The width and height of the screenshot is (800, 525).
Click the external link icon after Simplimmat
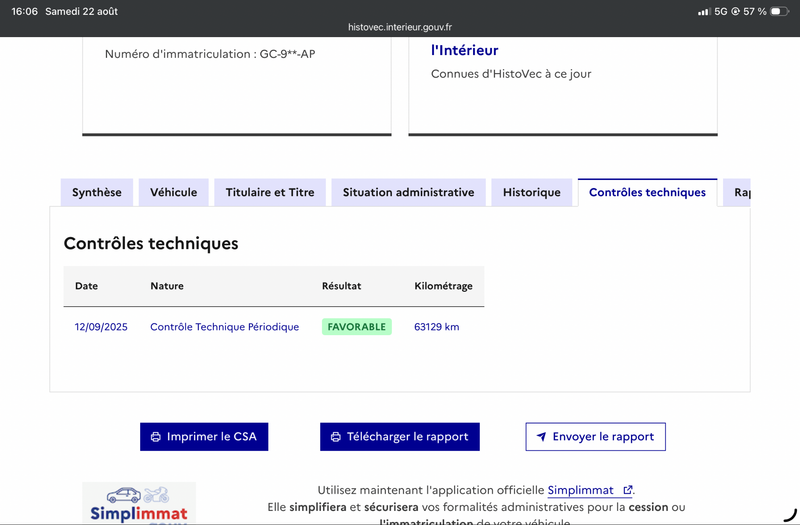click(x=628, y=490)
